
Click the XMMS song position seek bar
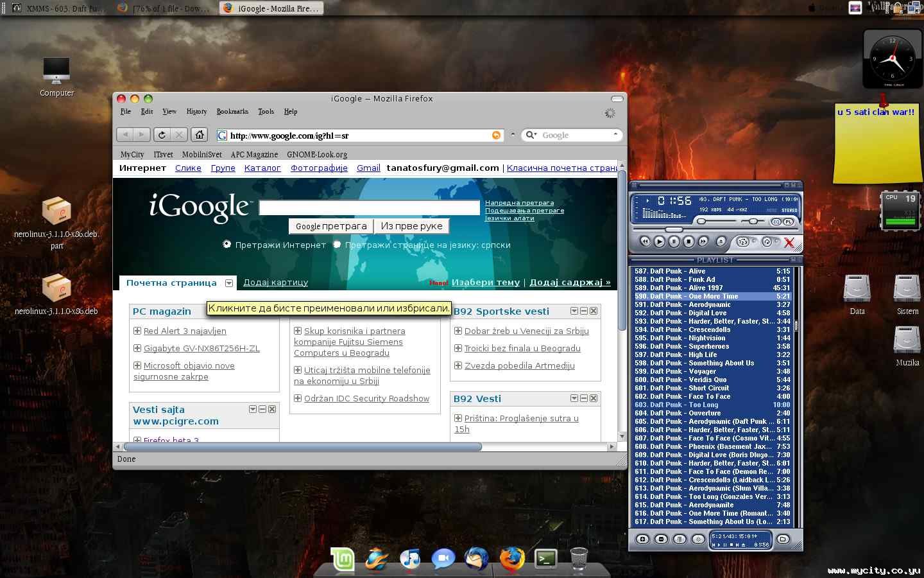coord(716,229)
